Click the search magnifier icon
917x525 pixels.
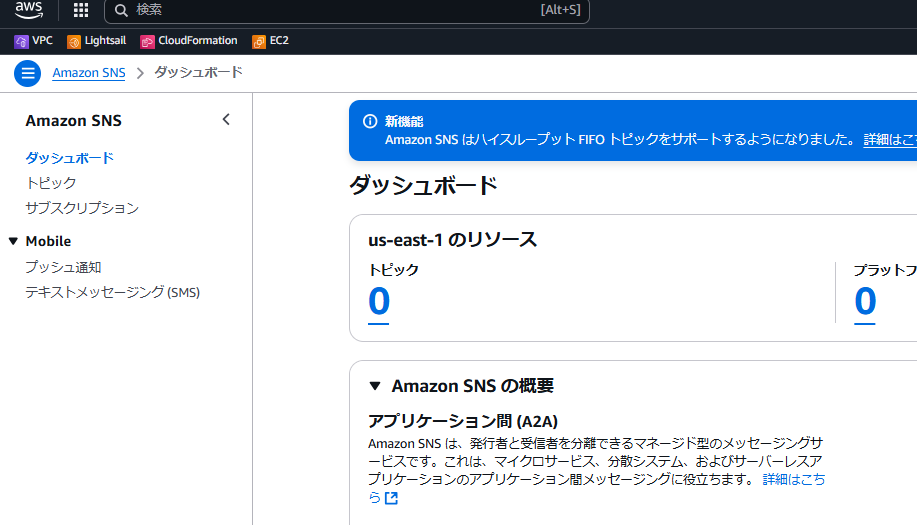tap(121, 10)
